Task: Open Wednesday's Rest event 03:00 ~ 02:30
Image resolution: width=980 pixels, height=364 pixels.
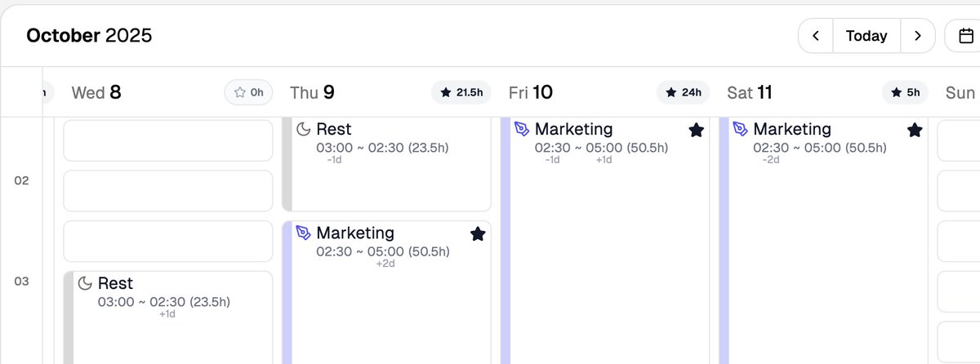Action: click(167, 317)
